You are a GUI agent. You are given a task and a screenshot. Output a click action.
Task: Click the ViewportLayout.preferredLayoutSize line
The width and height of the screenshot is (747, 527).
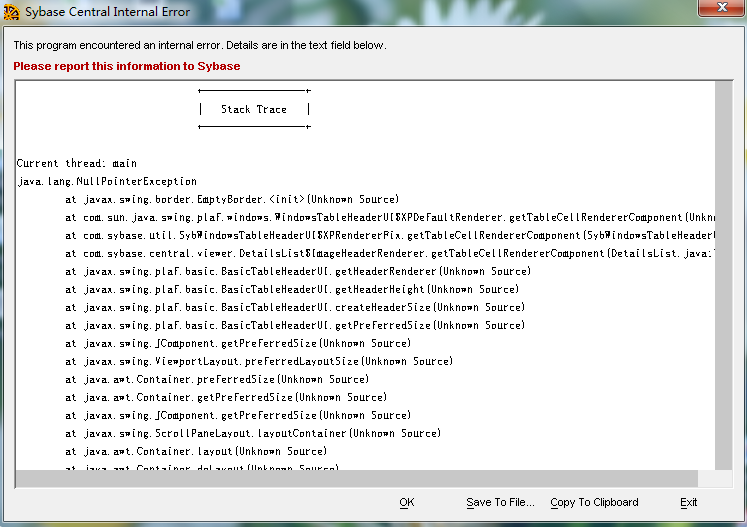(259, 362)
